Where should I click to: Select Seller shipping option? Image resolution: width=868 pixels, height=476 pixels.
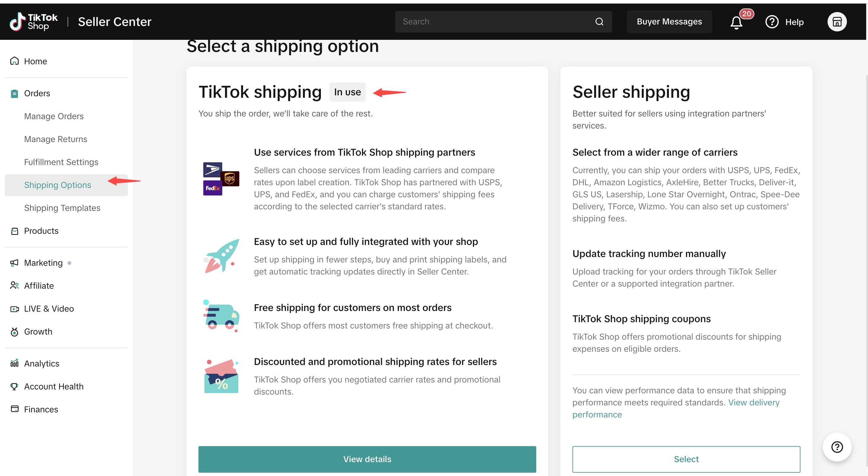click(x=686, y=459)
